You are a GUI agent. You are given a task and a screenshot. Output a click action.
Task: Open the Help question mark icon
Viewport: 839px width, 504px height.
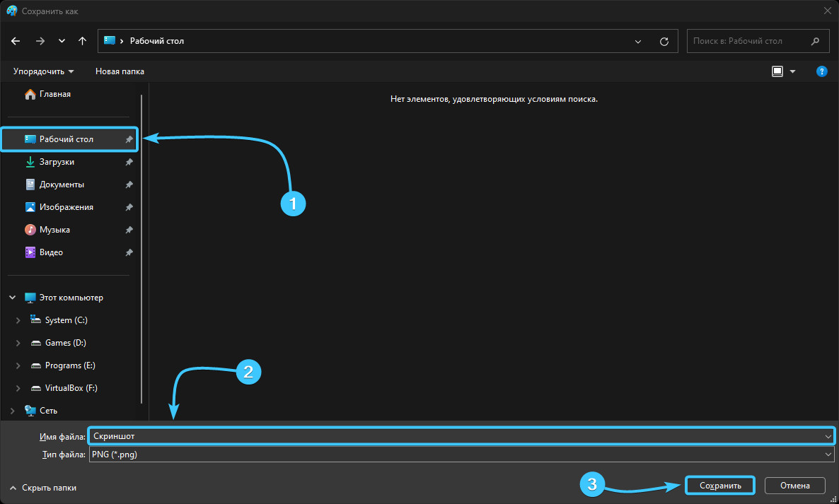821,71
